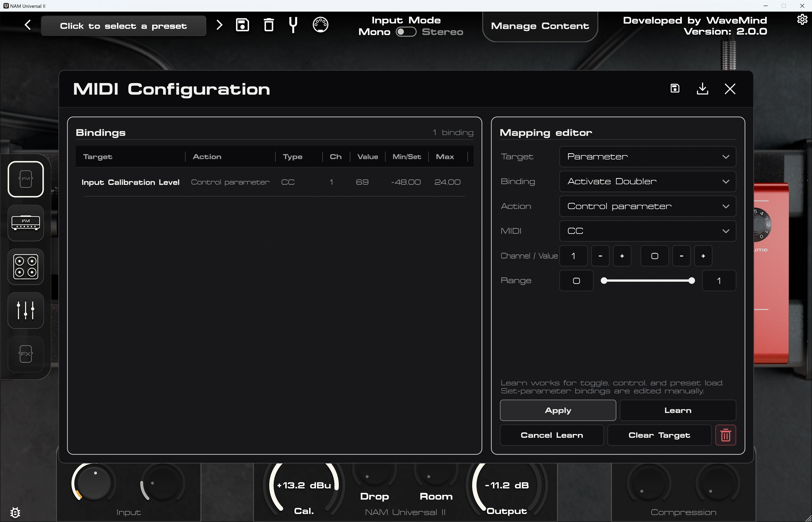Click the -48.00 Min/Set cell

pyautogui.click(x=406, y=182)
